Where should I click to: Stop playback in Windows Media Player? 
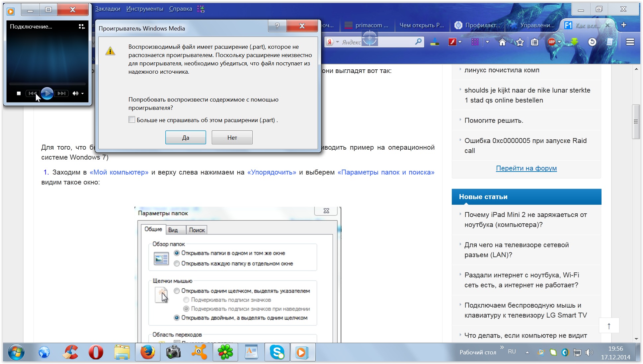coord(19,94)
